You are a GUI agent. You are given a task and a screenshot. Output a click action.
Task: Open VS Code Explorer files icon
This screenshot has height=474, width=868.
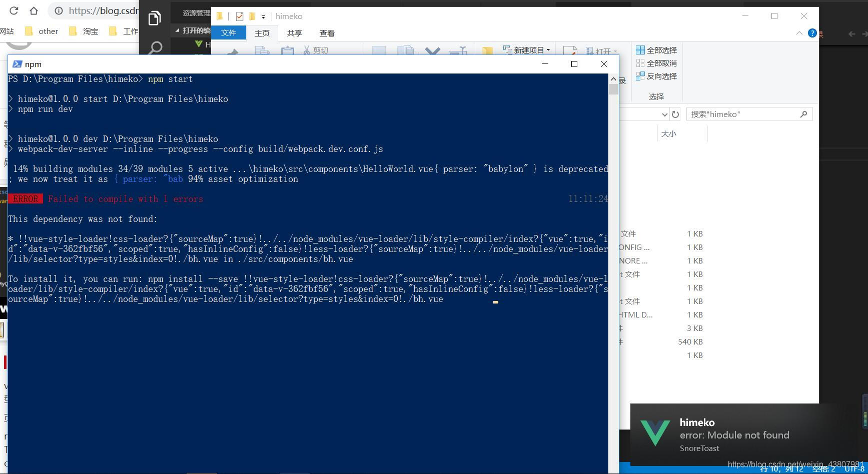pos(155,18)
